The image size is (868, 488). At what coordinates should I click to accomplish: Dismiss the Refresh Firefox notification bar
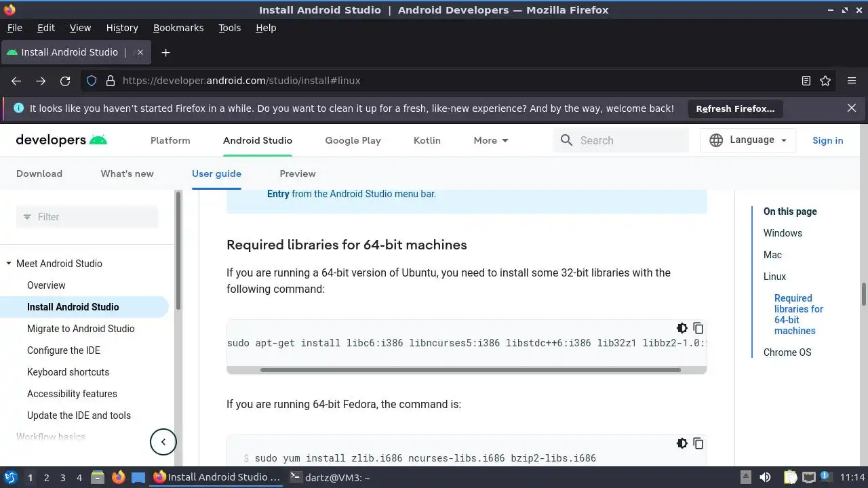[x=852, y=108]
